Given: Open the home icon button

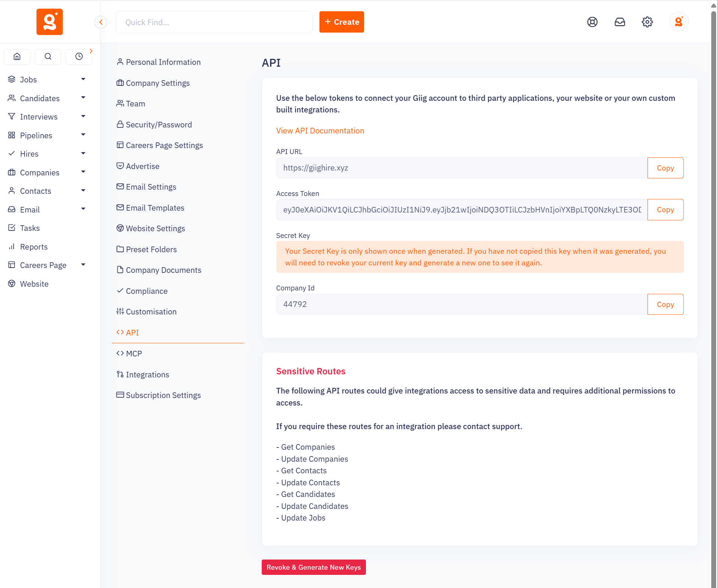Looking at the screenshot, I should (x=17, y=57).
